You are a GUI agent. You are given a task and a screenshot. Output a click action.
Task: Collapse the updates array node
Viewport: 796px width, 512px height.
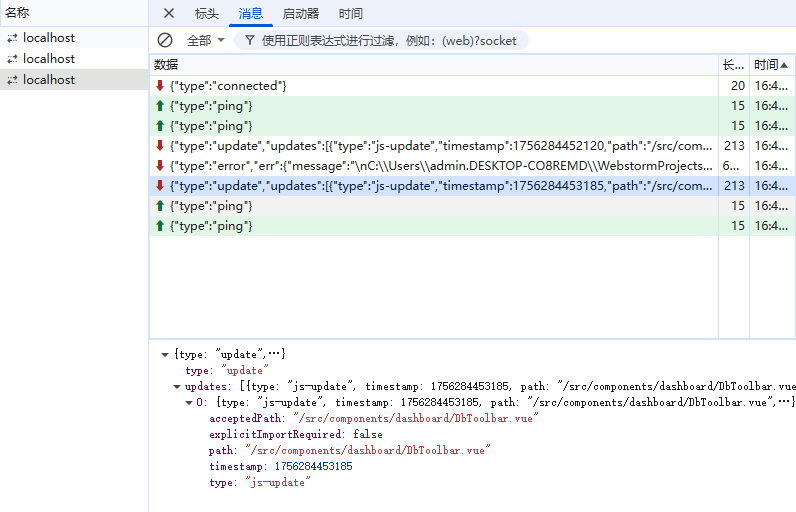pyautogui.click(x=177, y=386)
